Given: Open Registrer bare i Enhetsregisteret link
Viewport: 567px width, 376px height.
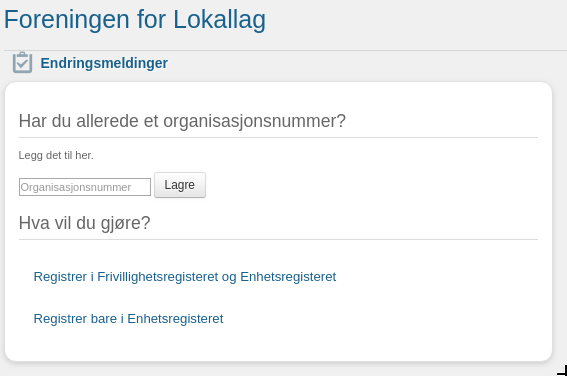Looking at the screenshot, I should coord(128,319).
